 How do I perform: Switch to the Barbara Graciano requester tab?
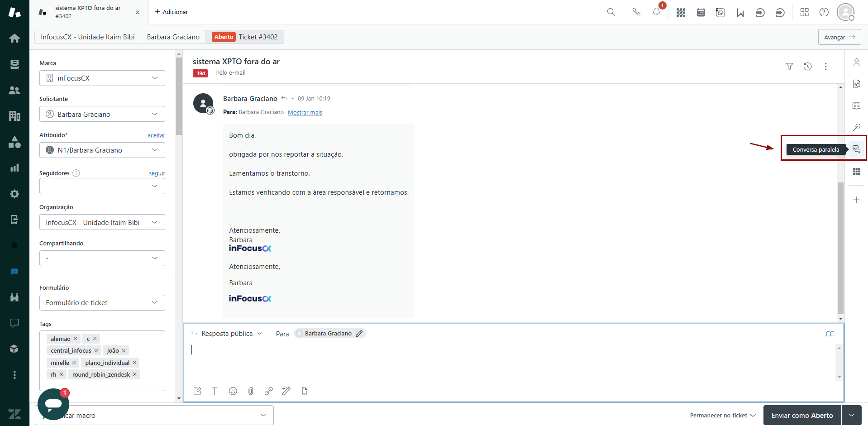(173, 37)
